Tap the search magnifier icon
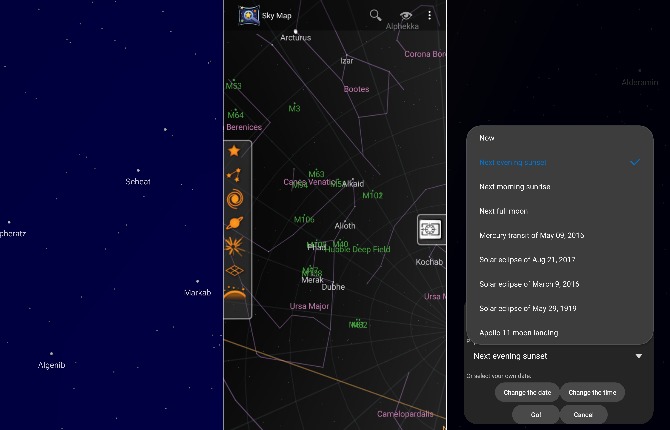 tap(375, 15)
